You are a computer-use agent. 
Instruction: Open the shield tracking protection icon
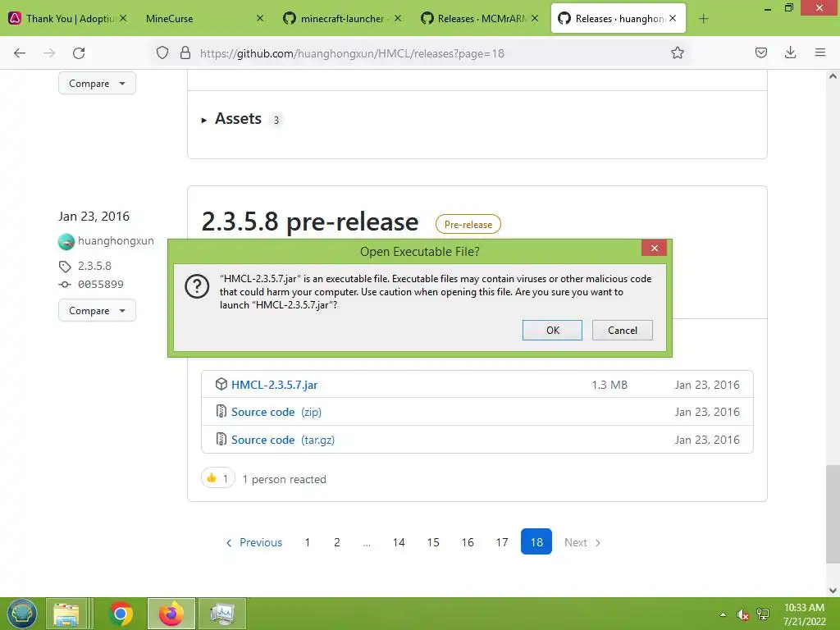coord(162,52)
